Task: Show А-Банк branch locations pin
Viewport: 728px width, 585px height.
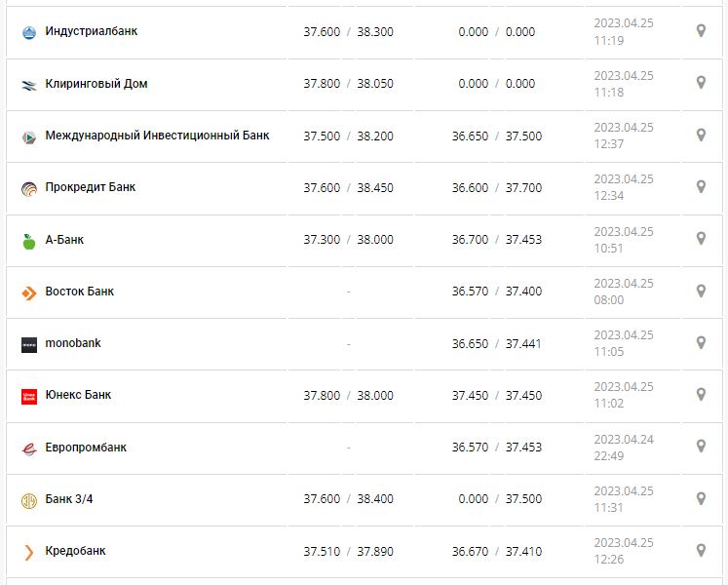Action: 701,239
